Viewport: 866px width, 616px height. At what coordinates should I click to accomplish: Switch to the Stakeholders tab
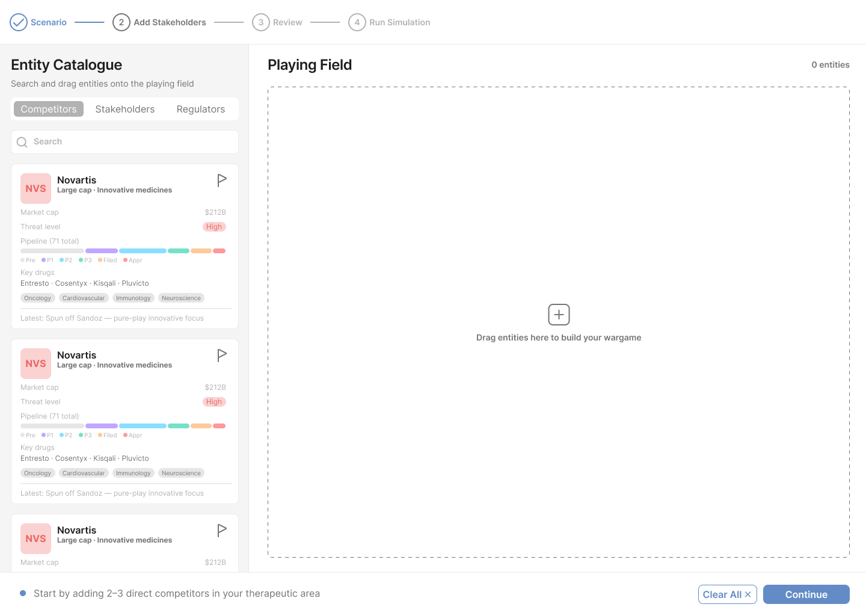click(125, 109)
